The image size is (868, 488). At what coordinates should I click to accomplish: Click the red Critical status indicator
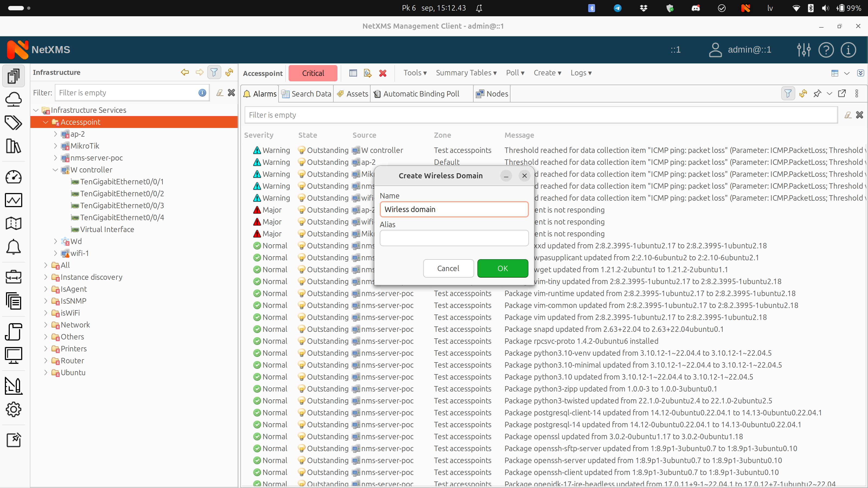point(313,73)
